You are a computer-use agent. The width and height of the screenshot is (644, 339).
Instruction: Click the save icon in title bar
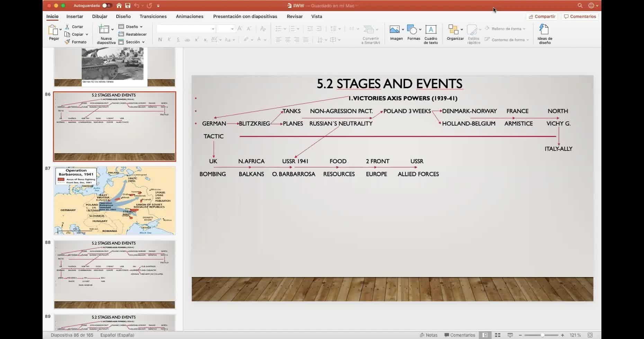pos(128,6)
